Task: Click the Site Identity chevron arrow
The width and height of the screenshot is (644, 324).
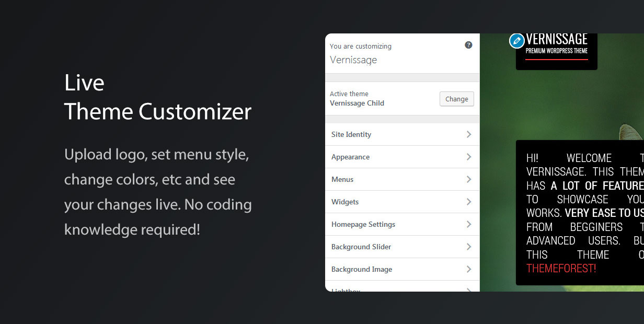Action: 469,134
